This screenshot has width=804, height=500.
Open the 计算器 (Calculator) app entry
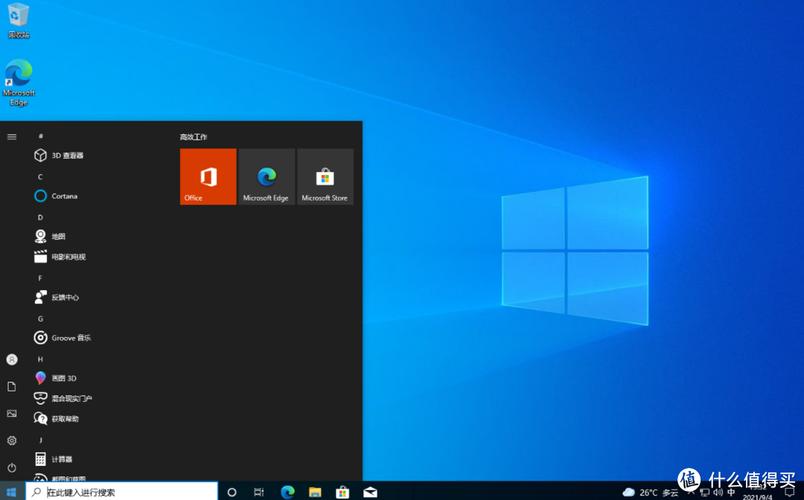61,459
